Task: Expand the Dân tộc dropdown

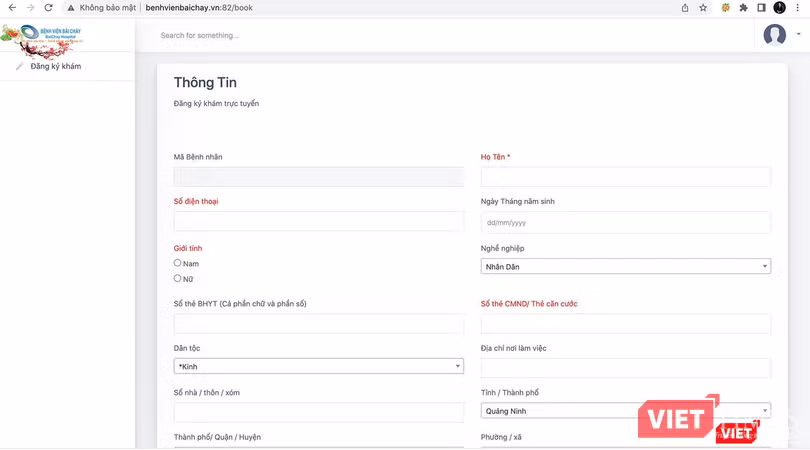Action: pyautogui.click(x=318, y=366)
